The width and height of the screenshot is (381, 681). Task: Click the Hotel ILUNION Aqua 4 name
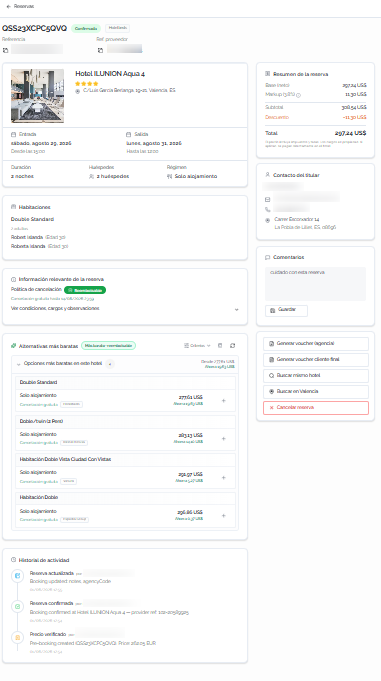110,74
